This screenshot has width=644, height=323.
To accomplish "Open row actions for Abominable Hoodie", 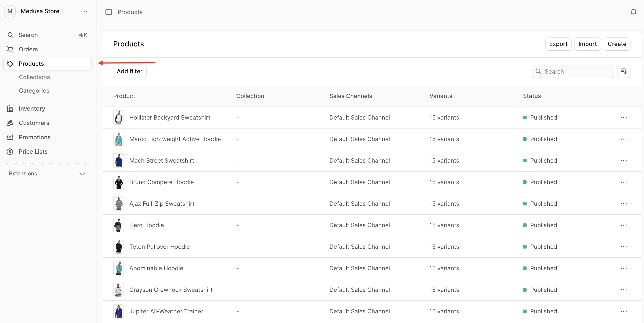I will (x=624, y=268).
